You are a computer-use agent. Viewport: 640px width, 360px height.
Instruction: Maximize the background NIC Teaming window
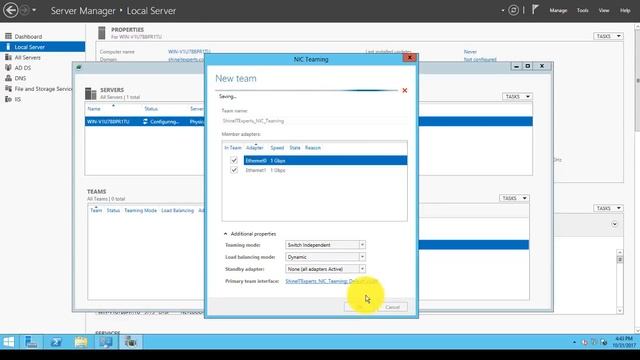click(527, 66)
